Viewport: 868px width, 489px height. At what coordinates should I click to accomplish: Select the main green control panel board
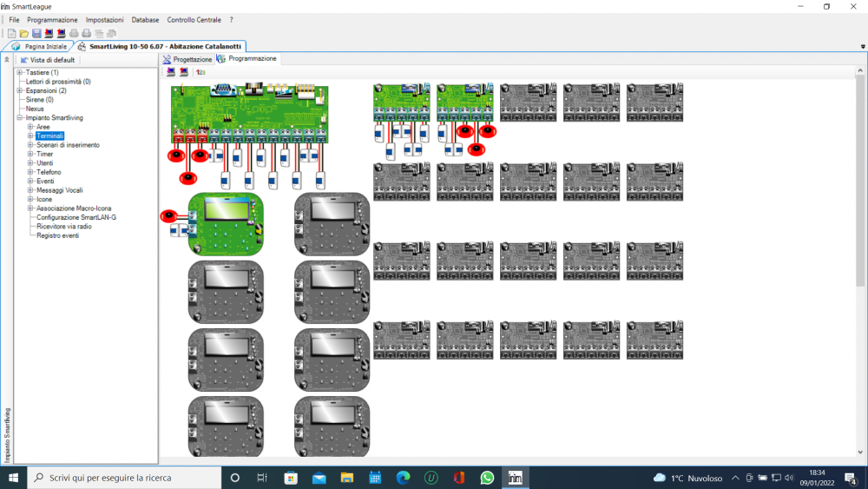tap(249, 113)
